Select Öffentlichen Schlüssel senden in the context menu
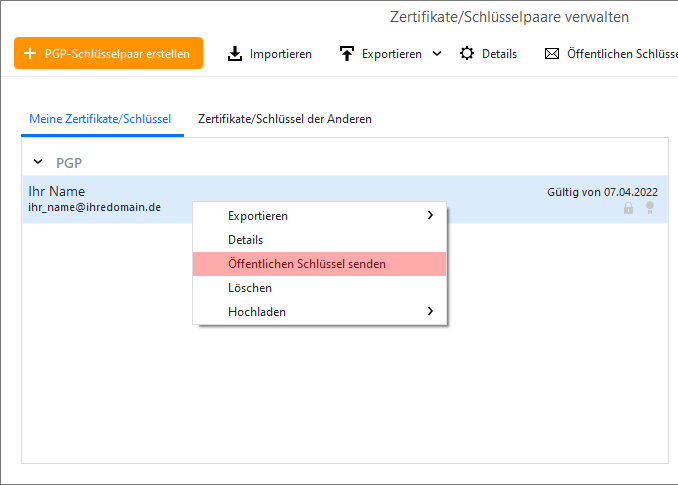The height and width of the screenshot is (485, 678). pos(320,264)
